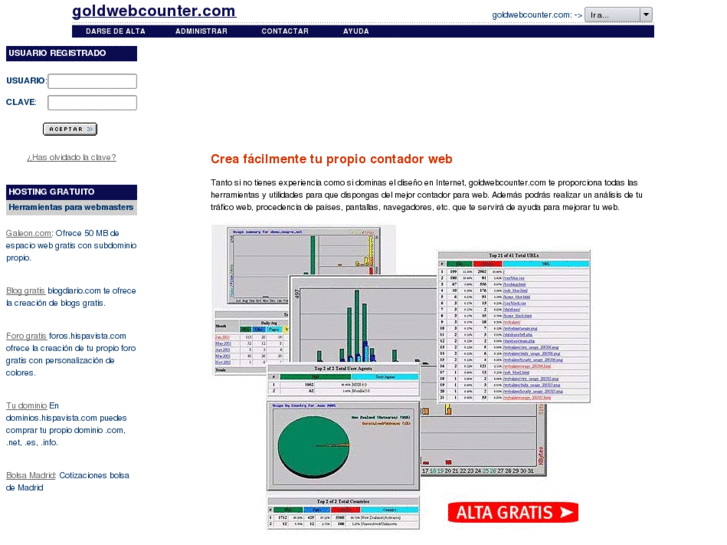Click the HOSTING GRATUITO header

71,192
